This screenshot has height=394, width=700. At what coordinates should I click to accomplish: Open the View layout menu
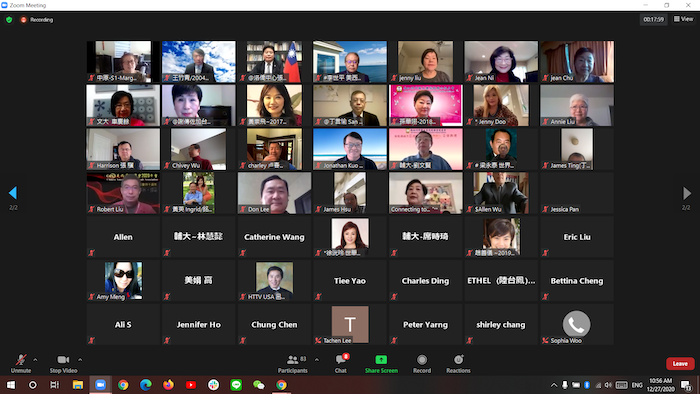683,19
